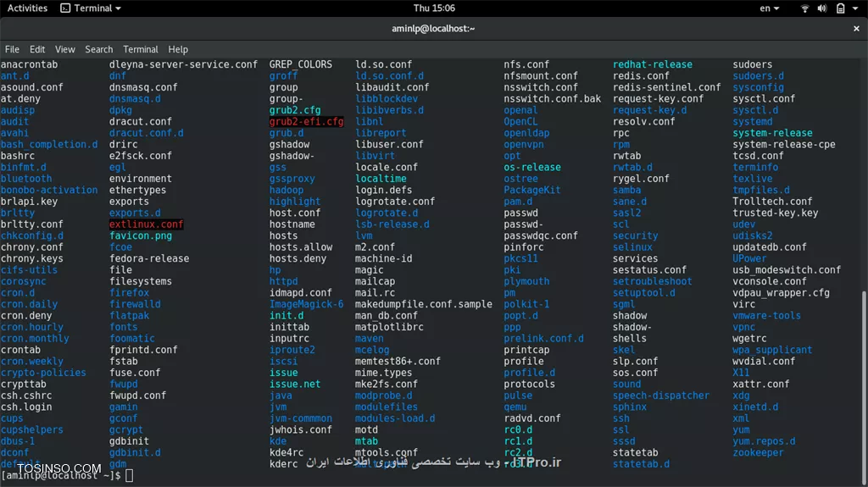Screen dimensions: 868x487
Task: Open the Terminal menu in menu bar
Action: [x=141, y=49]
